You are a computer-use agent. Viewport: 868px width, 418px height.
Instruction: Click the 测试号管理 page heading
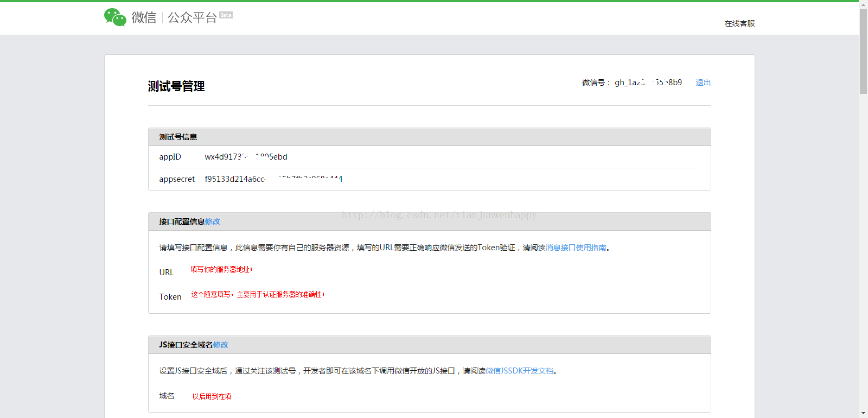[176, 86]
